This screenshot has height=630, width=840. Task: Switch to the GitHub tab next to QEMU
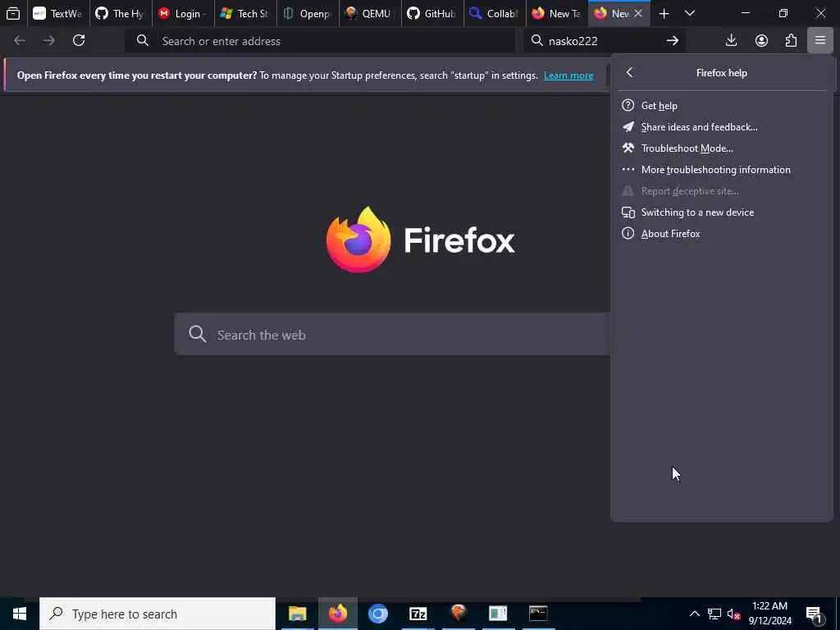[431, 13]
